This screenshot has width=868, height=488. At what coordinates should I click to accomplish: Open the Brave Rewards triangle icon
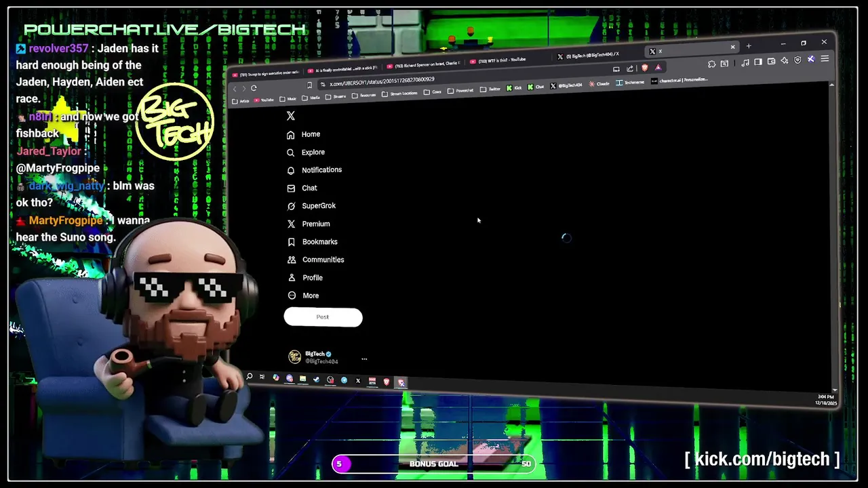coord(658,67)
